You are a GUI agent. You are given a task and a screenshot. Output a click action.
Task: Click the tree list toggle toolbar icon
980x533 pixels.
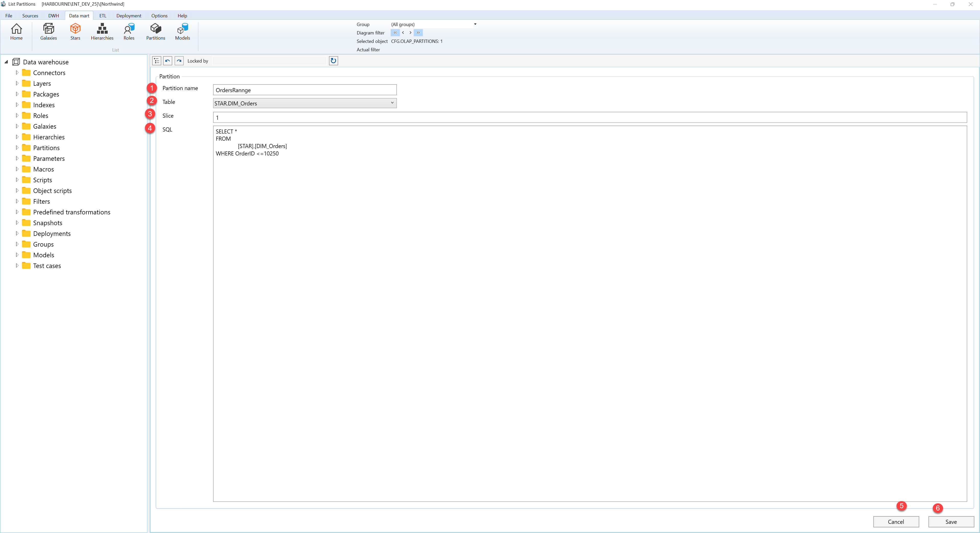(x=156, y=61)
